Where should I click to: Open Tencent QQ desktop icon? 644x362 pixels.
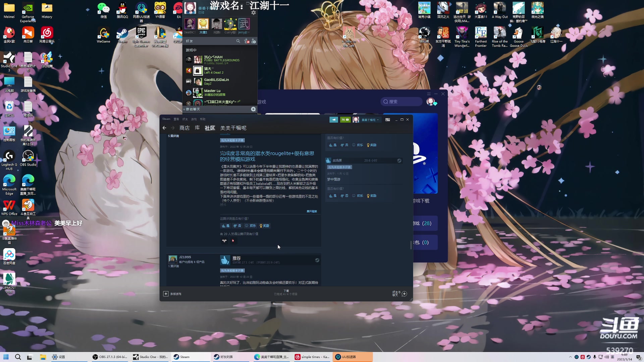pos(122,10)
